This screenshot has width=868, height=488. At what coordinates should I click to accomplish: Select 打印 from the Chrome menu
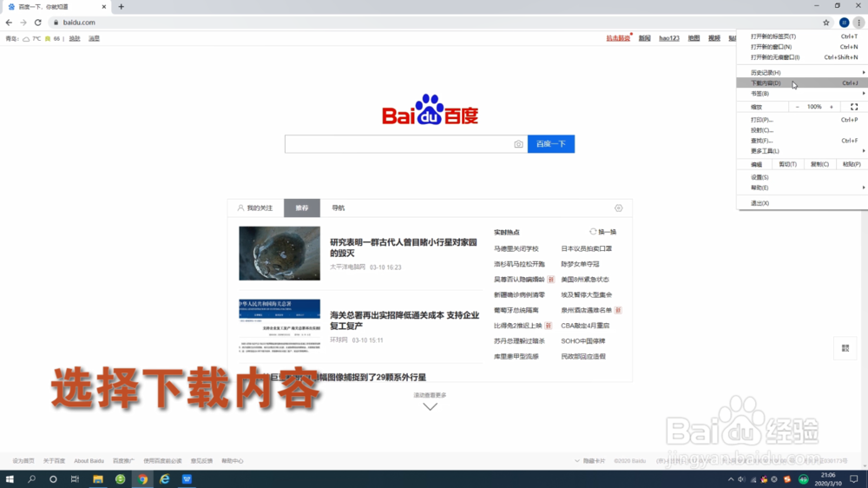click(x=802, y=120)
